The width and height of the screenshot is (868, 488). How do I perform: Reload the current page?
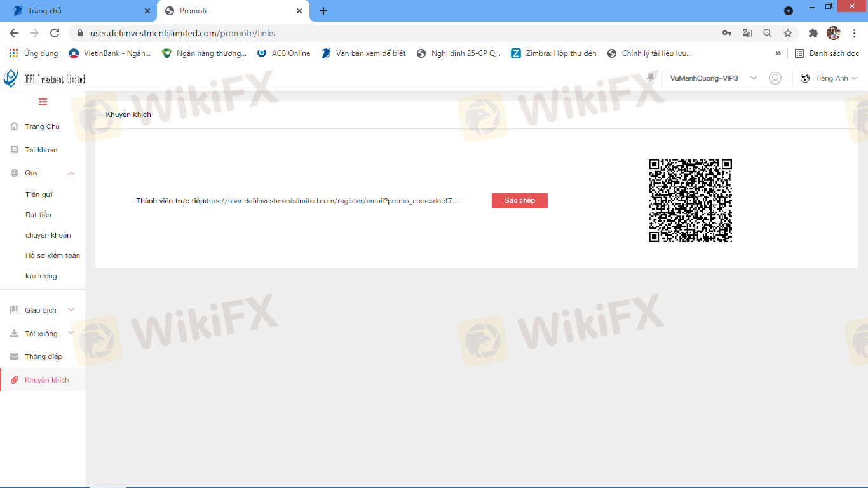coord(55,33)
